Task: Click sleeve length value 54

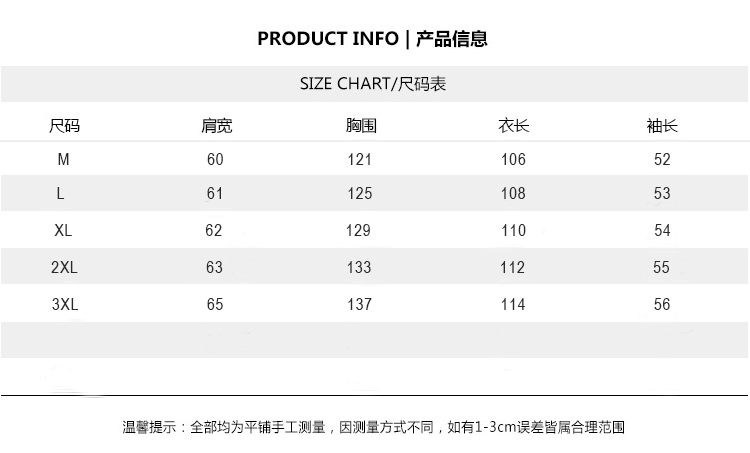Action: [662, 231]
